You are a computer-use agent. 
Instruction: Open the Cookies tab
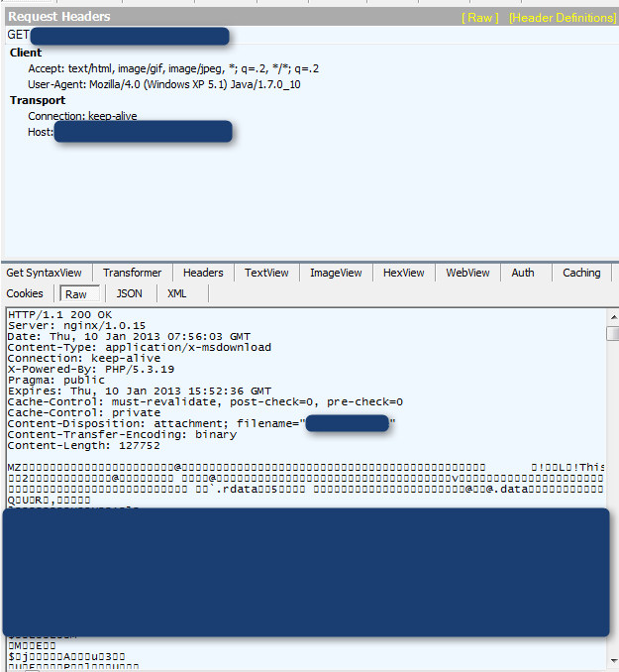coord(25,293)
